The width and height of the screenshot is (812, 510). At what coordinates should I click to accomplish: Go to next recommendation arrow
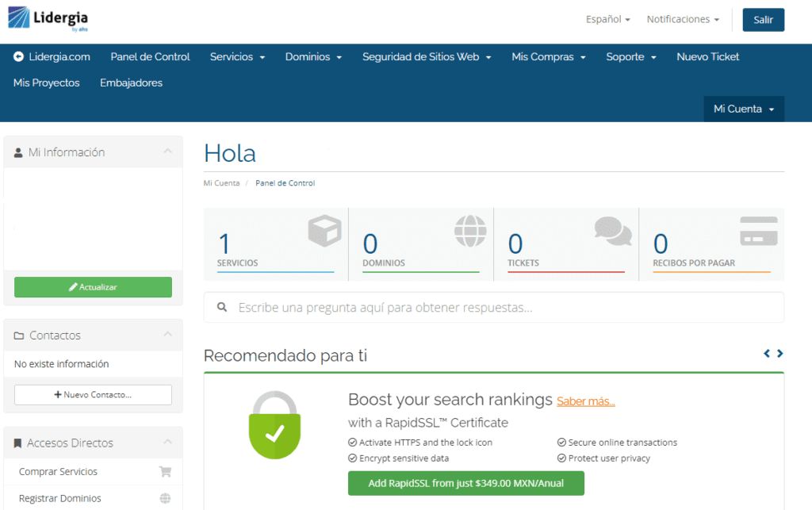780,353
